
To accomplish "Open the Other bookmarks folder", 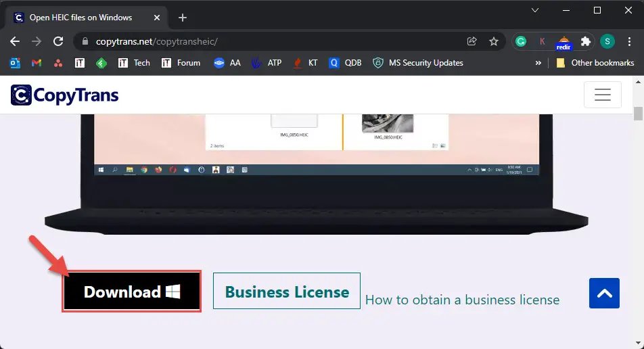I will tap(595, 63).
